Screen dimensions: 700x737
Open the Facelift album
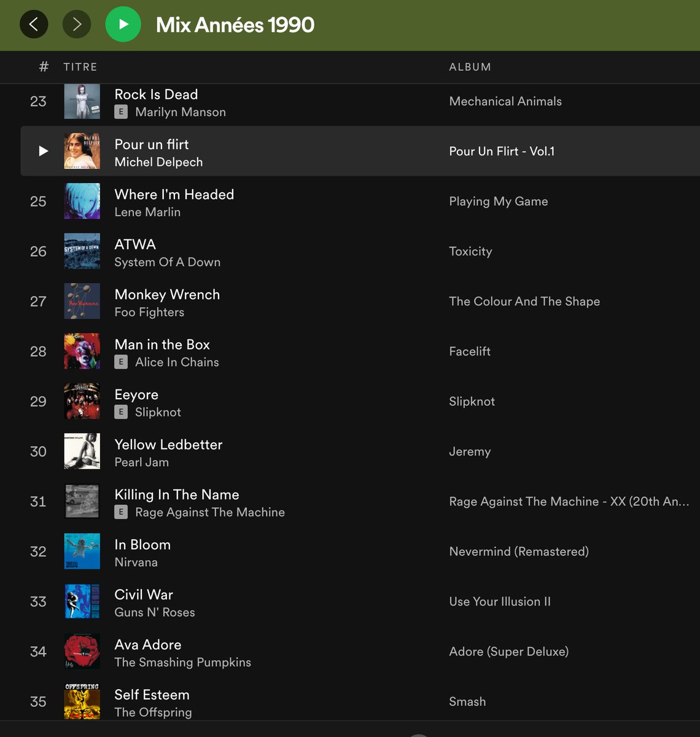tap(470, 351)
